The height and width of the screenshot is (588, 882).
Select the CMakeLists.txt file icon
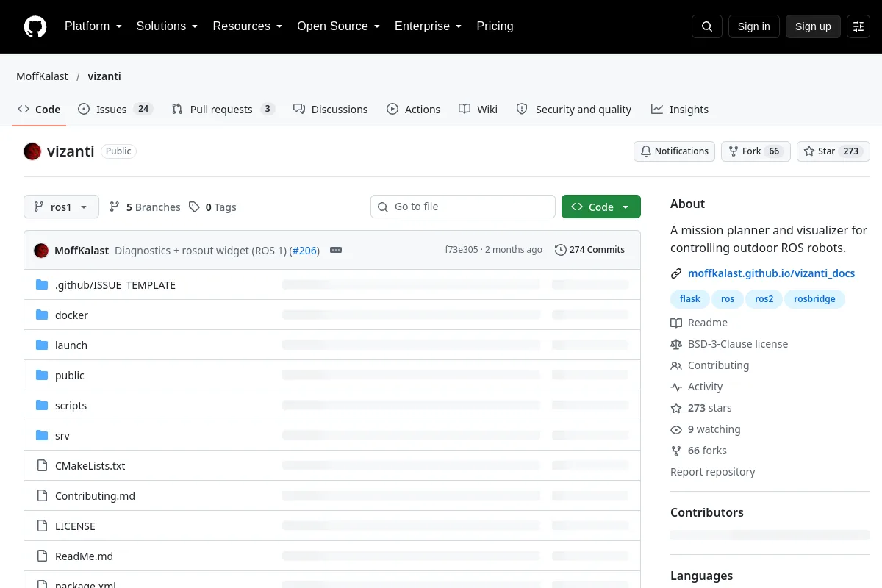tap(42, 465)
